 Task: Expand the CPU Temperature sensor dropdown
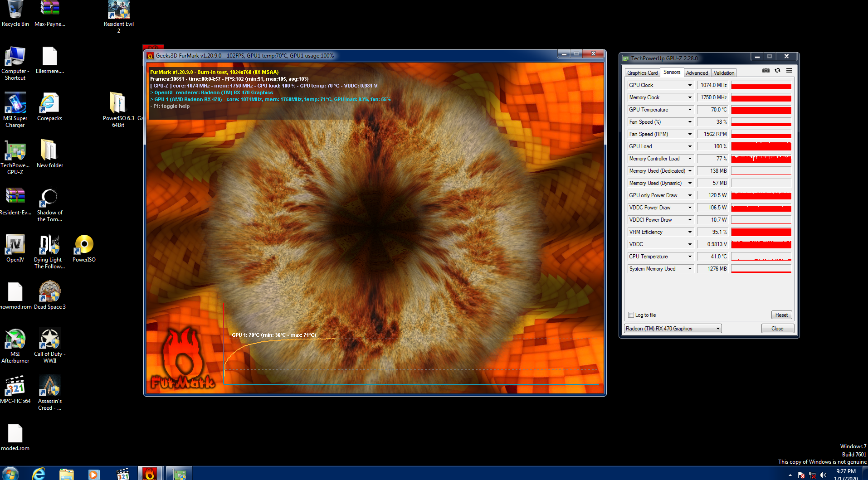(x=690, y=257)
